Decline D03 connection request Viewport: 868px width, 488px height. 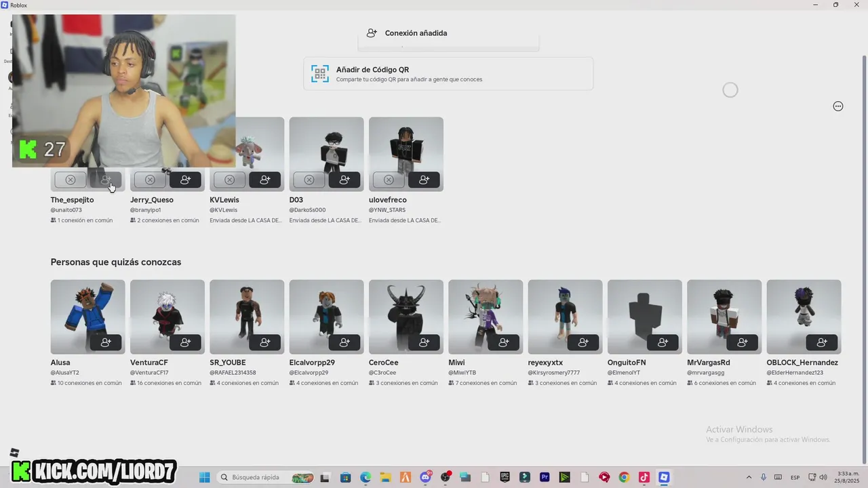(x=309, y=180)
